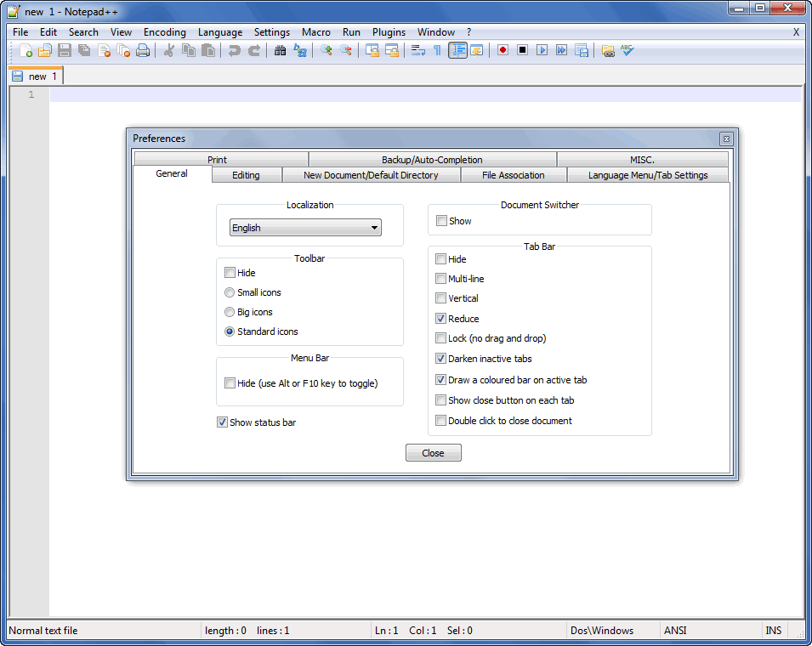Click the spell check ABC icon
The image size is (812, 646).
[627, 51]
